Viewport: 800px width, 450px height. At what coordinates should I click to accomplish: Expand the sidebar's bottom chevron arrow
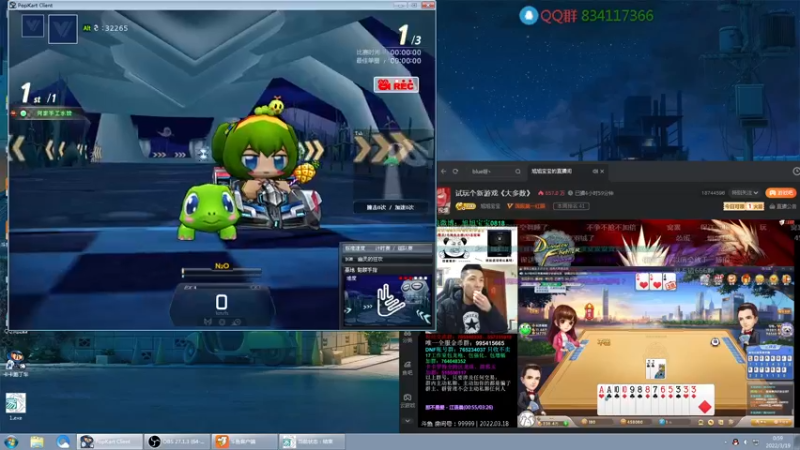tap(407, 421)
